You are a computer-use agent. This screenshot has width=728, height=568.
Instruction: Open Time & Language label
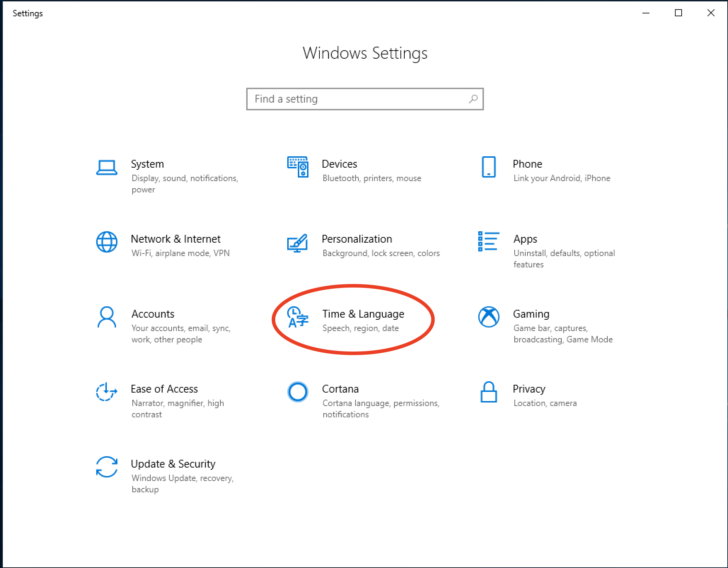pyautogui.click(x=363, y=314)
